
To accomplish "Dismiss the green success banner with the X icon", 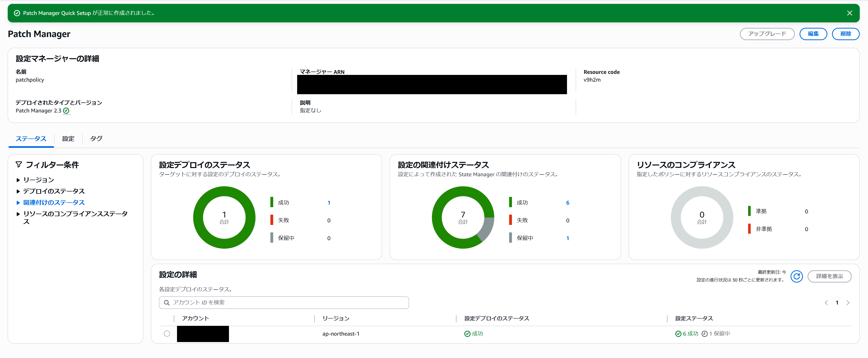I will [849, 13].
